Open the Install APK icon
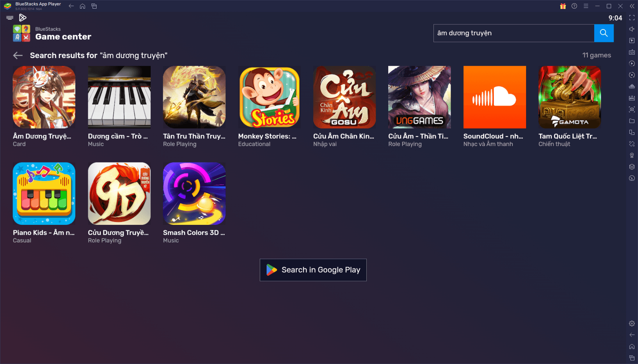The width and height of the screenshot is (638, 364). 632,98
